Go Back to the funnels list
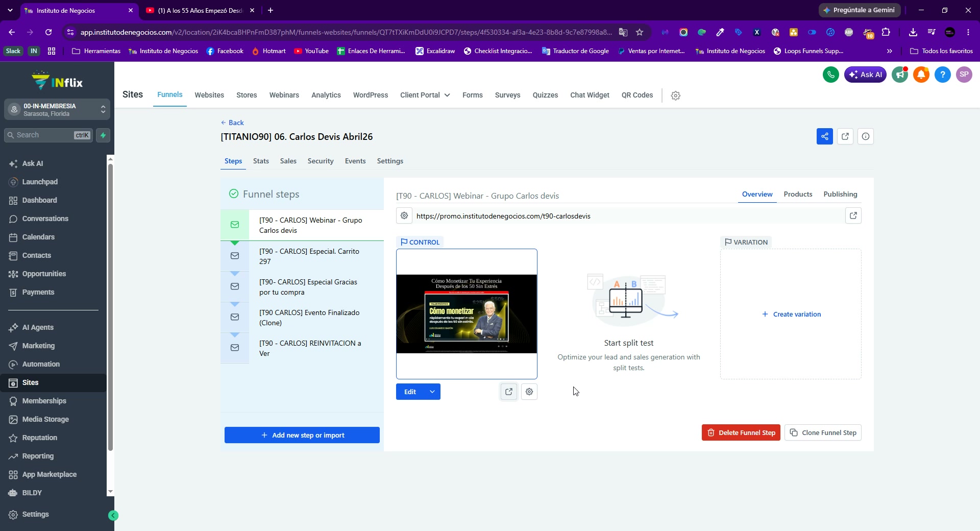Image resolution: width=980 pixels, height=531 pixels. pyautogui.click(x=232, y=123)
